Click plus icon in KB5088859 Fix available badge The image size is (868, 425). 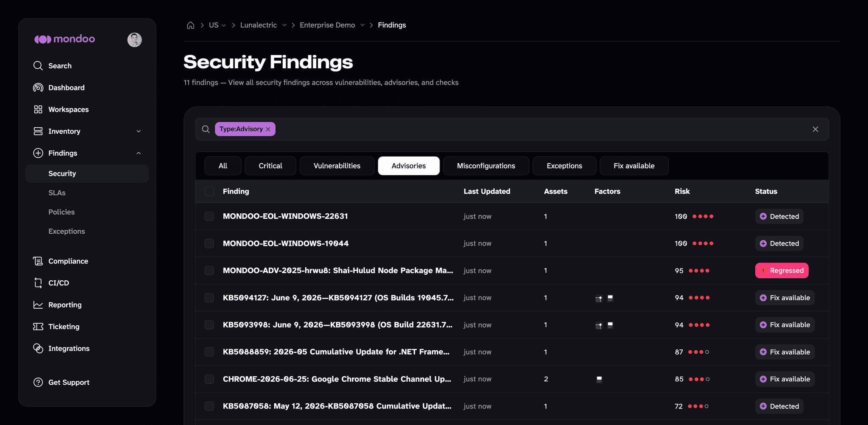click(x=763, y=352)
